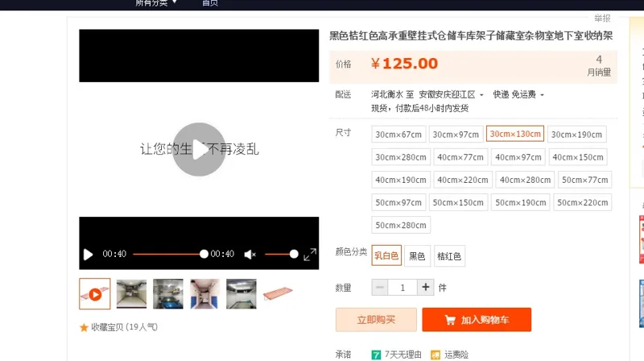
Task: Choose size 50cm×220cm
Action: coord(582,202)
